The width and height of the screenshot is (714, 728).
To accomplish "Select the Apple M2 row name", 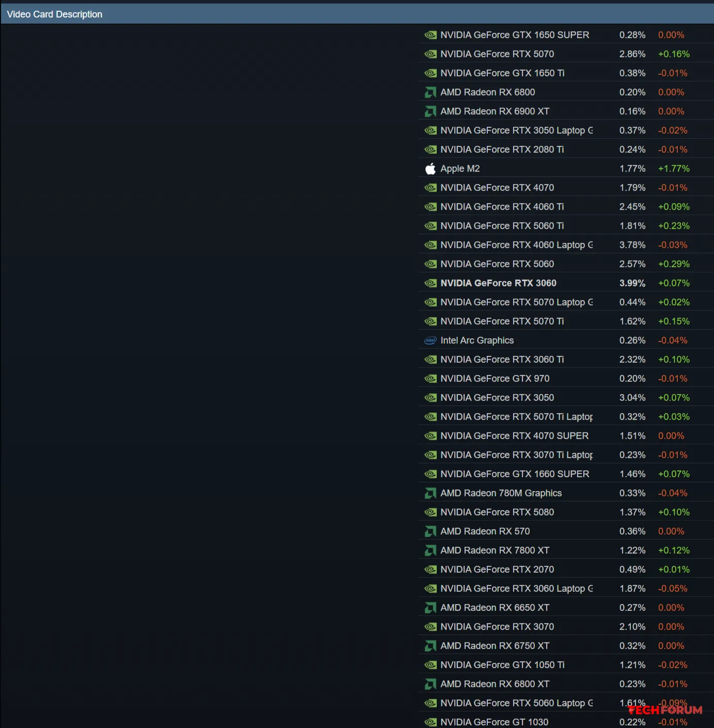I will [460, 169].
